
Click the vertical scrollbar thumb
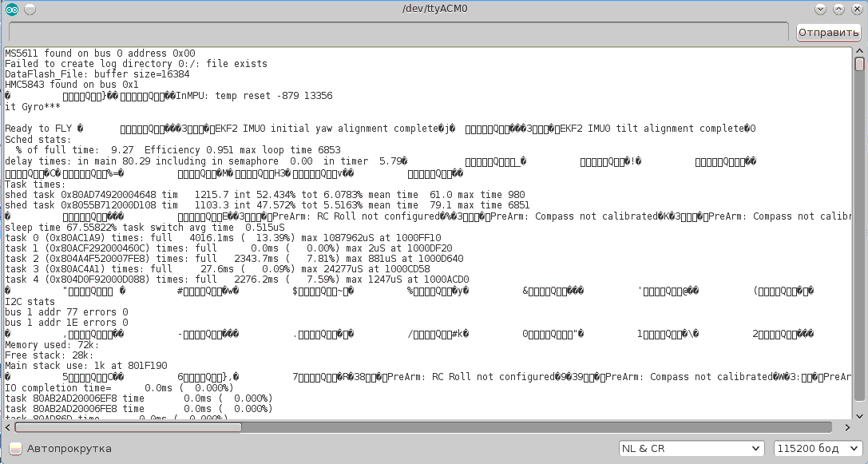coord(859,65)
